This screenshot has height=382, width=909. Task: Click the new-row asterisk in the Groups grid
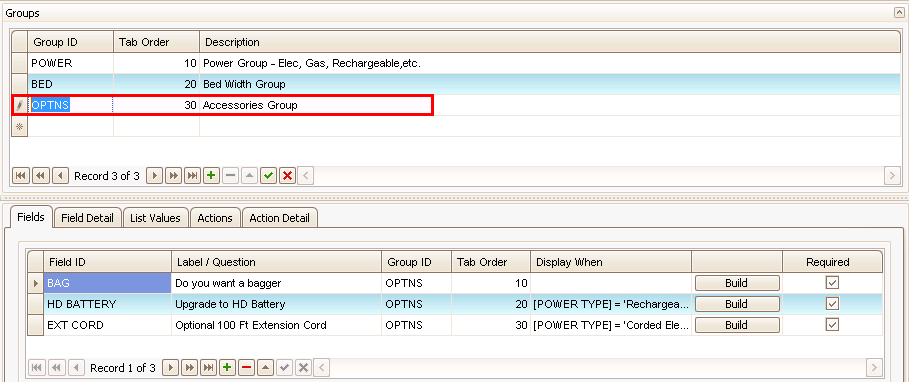(20, 126)
